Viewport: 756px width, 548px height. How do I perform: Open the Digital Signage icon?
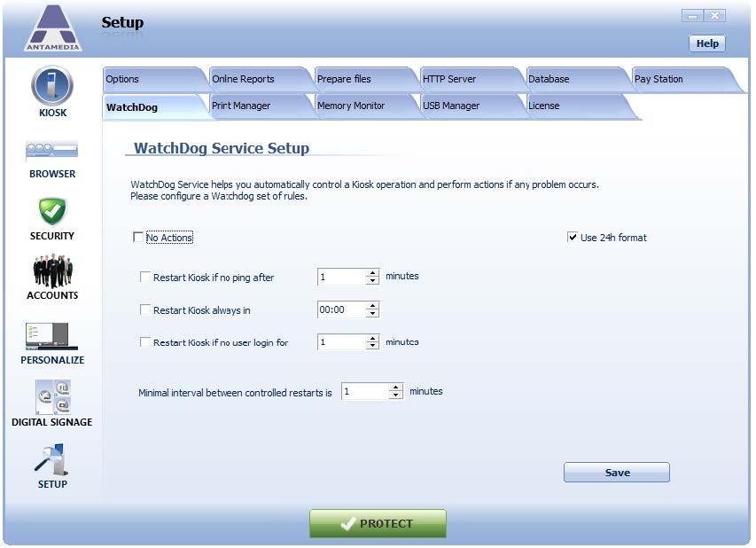click(53, 397)
